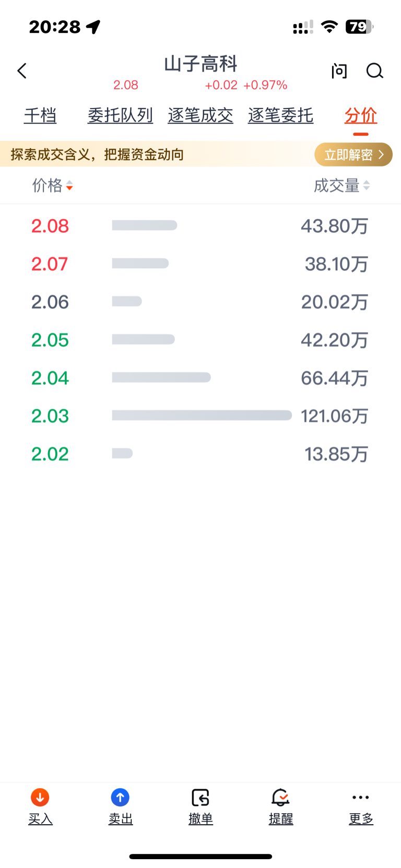Switch to the 委托队列 tab
Viewport: 401px width, 868px height.
(120, 115)
